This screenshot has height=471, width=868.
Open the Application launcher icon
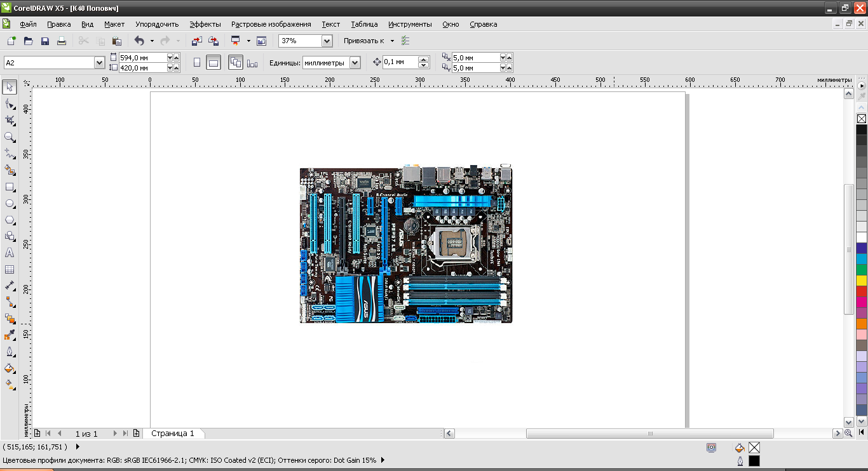236,41
